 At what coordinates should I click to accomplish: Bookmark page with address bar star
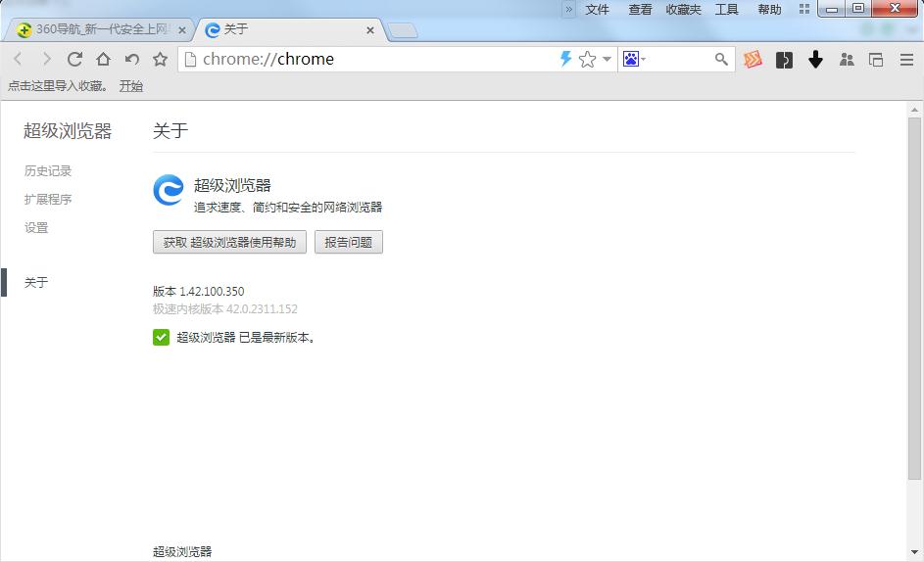[x=587, y=59]
